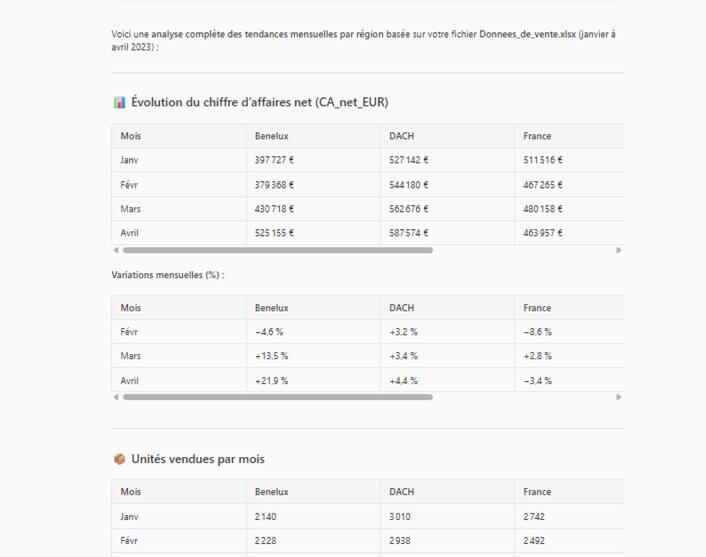The height and width of the screenshot is (557, 706).
Task: Click the "Unités vendues par mois" heading
Action: pyautogui.click(x=198, y=459)
